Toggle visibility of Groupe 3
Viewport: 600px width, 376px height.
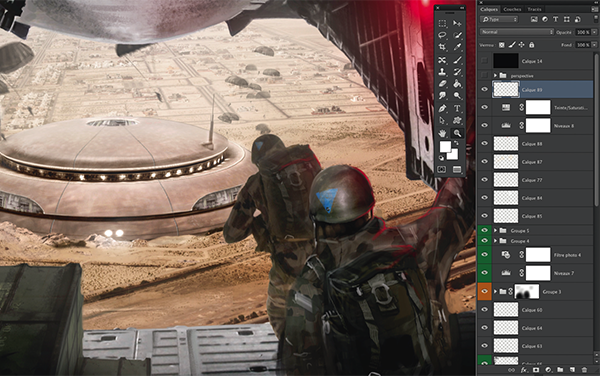click(484, 291)
